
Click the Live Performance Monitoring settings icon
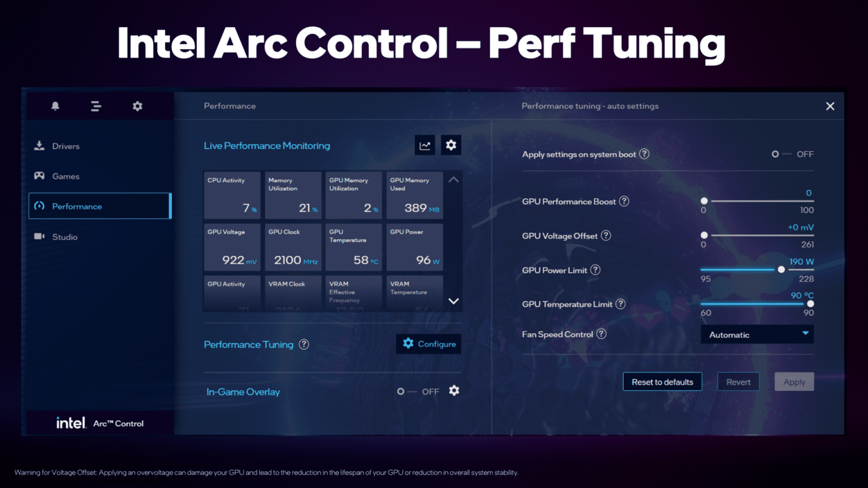(x=451, y=145)
